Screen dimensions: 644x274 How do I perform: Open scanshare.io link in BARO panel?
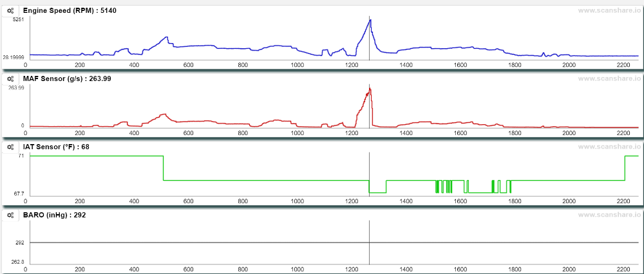[x=609, y=215]
